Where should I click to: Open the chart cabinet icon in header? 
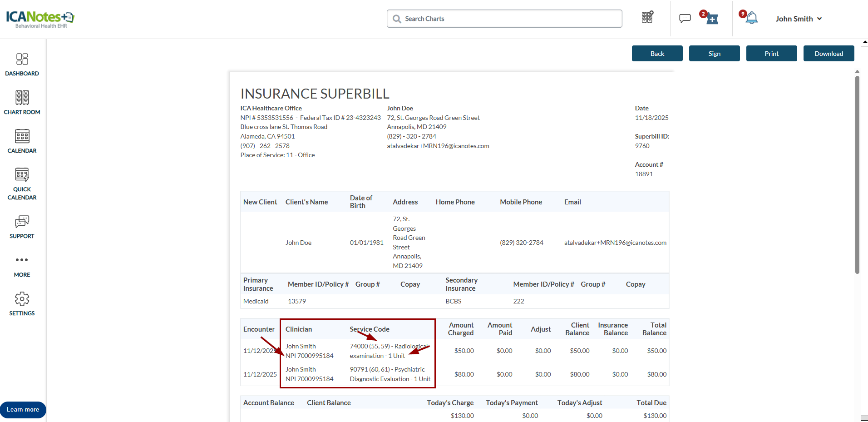click(x=647, y=18)
